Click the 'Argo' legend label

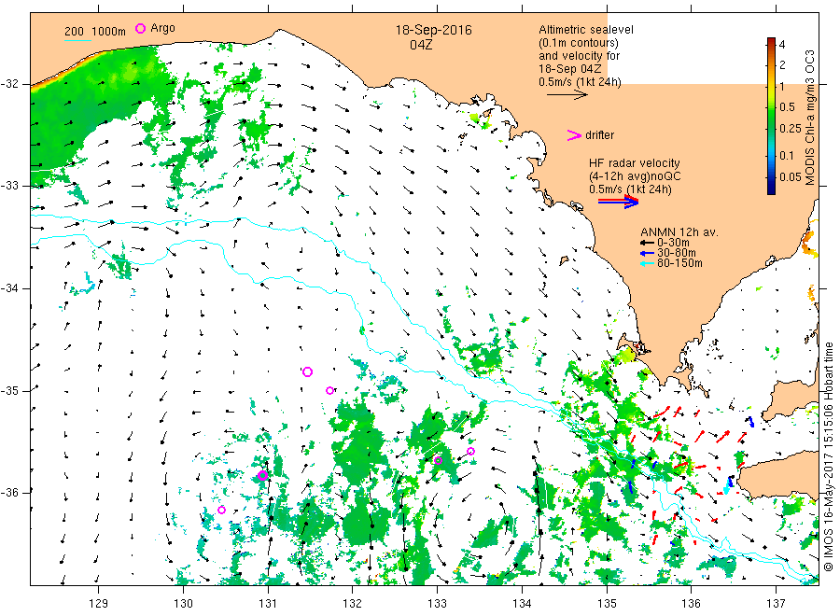[162, 28]
